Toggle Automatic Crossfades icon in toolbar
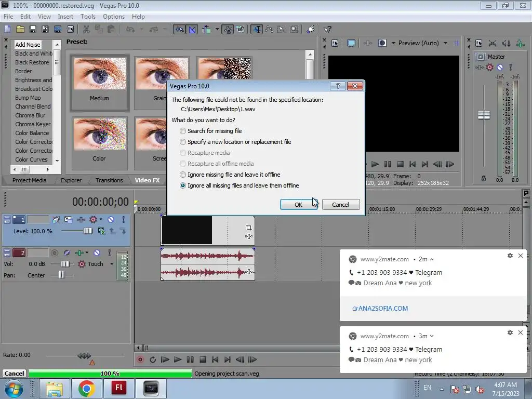Viewport: 532px width, 399px height. (x=192, y=29)
